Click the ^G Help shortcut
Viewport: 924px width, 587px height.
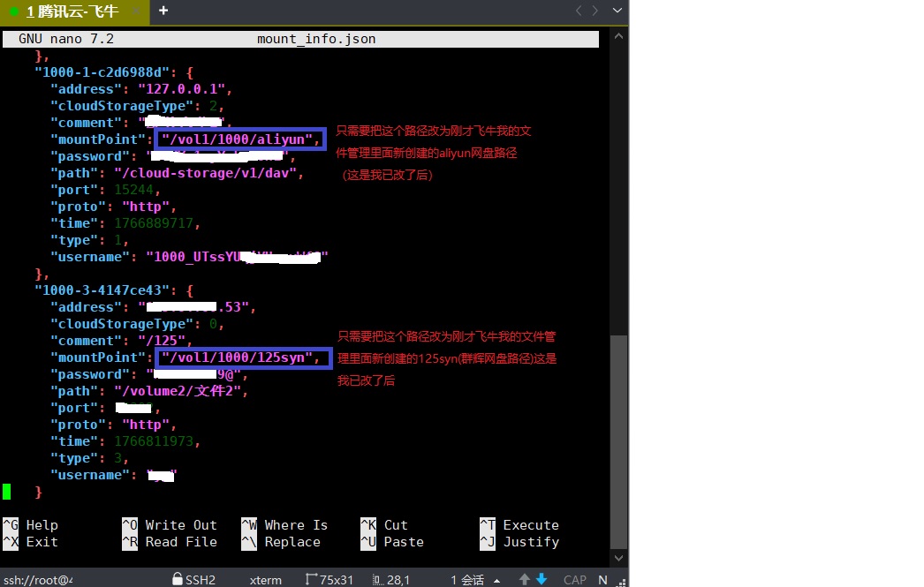click(x=31, y=524)
